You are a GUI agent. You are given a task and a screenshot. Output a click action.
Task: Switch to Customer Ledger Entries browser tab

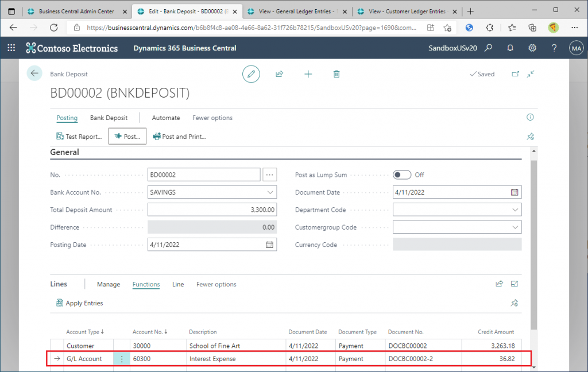(407, 11)
